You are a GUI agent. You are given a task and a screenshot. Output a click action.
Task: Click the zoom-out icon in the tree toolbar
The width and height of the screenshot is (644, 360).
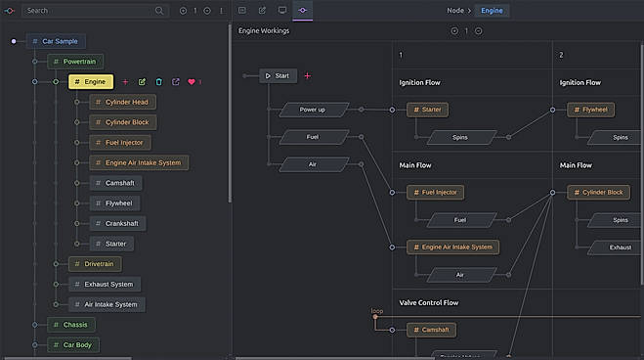pyautogui.click(x=207, y=11)
